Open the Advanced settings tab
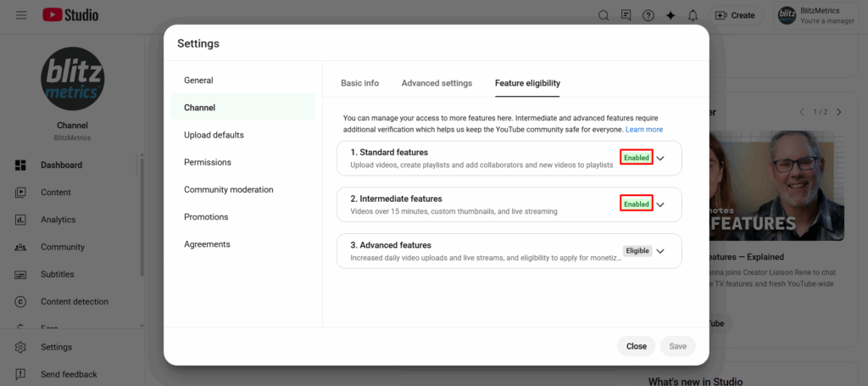Viewport: 868px width, 386px height. pyautogui.click(x=437, y=83)
